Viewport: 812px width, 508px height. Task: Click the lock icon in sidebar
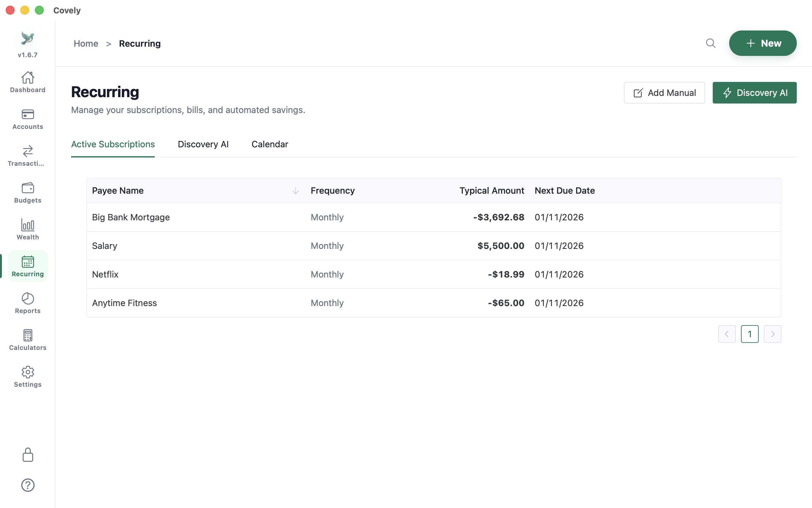pyautogui.click(x=28, y=455)
